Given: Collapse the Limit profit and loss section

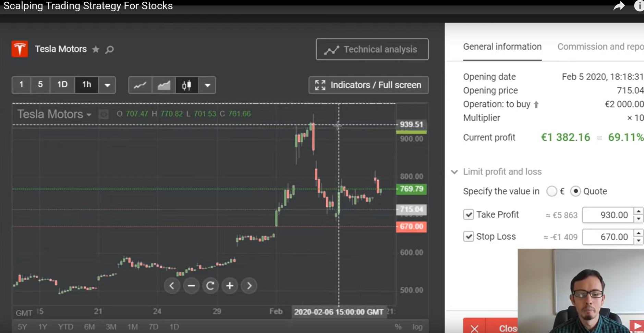Looking at the screenshot, I should [x=454, y=172].
